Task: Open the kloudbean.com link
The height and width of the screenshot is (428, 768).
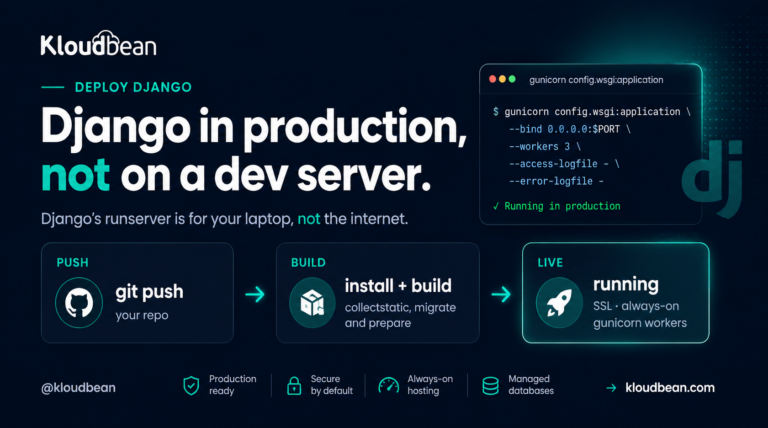Action: (670, 388)
